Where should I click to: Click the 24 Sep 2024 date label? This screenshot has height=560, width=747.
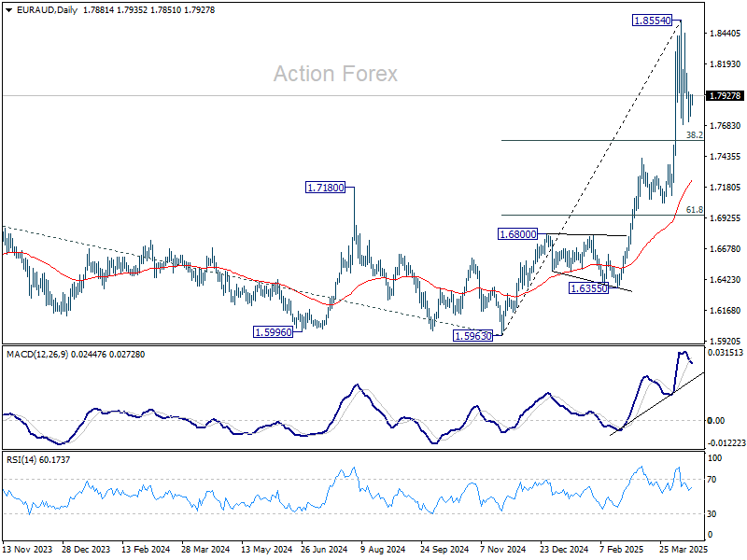444,550
